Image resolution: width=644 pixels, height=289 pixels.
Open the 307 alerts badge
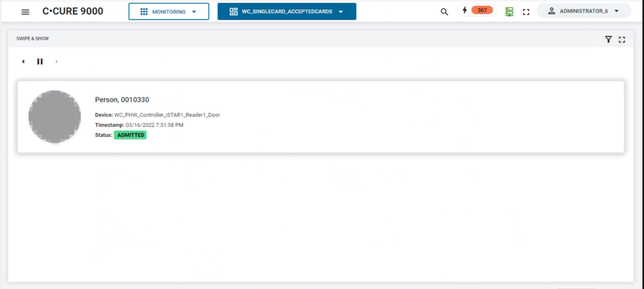coord(482,10)
